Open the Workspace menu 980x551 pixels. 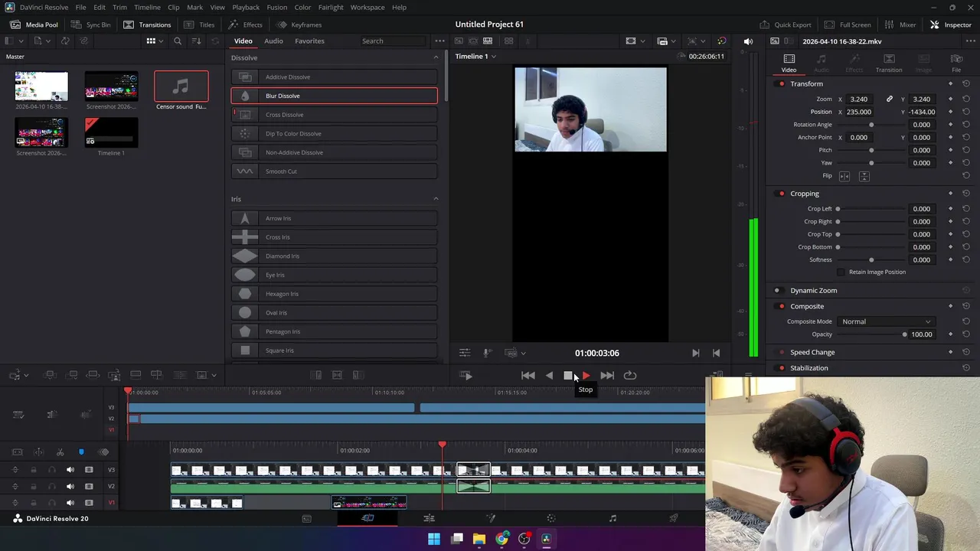(x=367, y=7)
